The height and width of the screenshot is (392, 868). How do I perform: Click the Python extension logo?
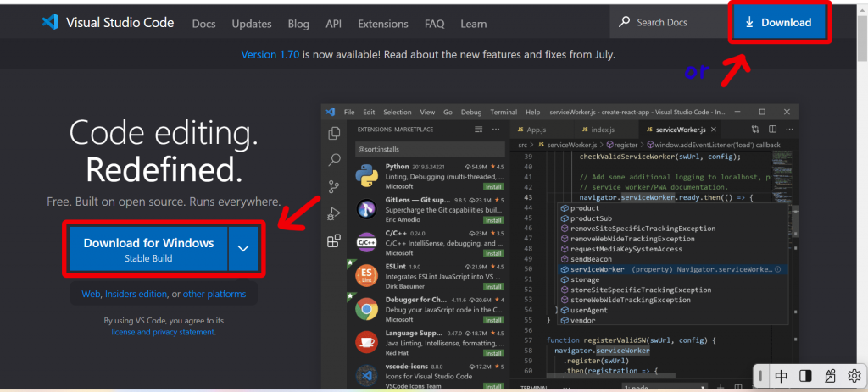(x=367, y=176)
